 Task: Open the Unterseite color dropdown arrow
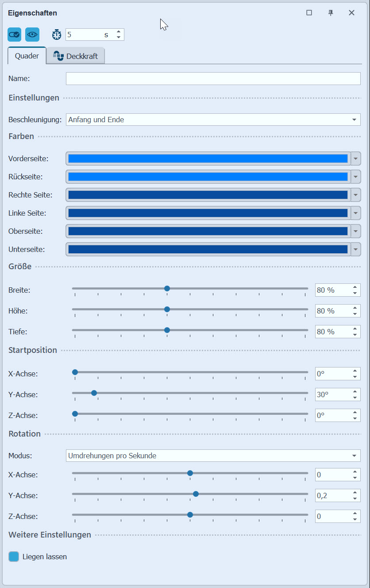355,250
